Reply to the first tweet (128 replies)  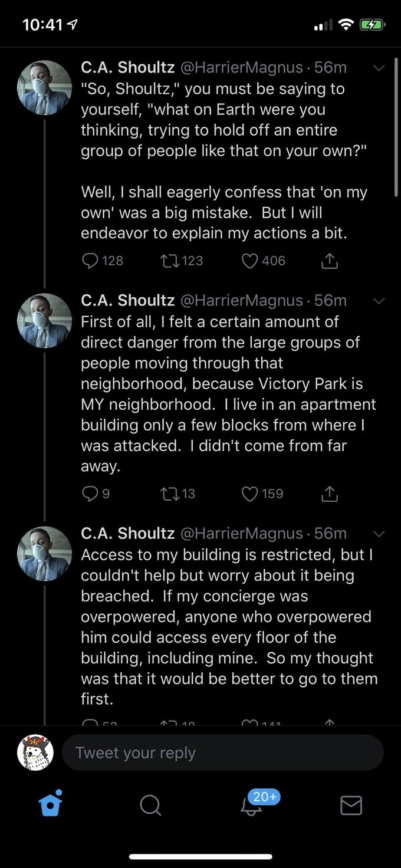(x=91, y=260)
